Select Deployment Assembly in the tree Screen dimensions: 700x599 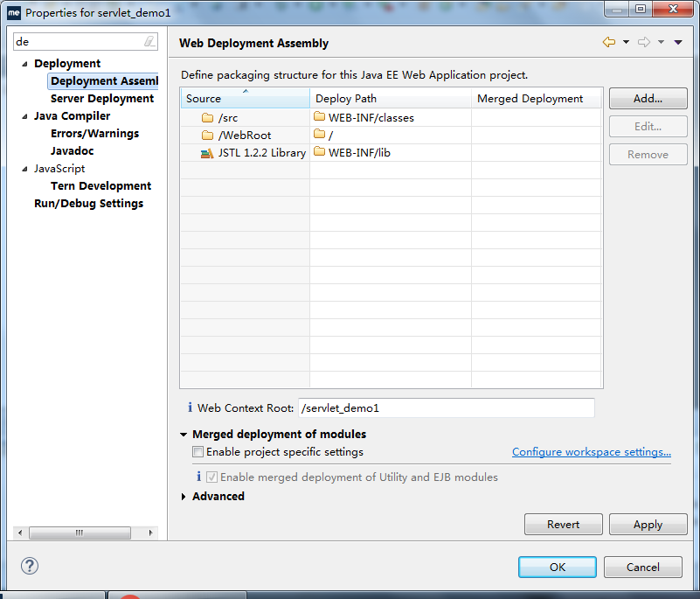tap(104, 80)
